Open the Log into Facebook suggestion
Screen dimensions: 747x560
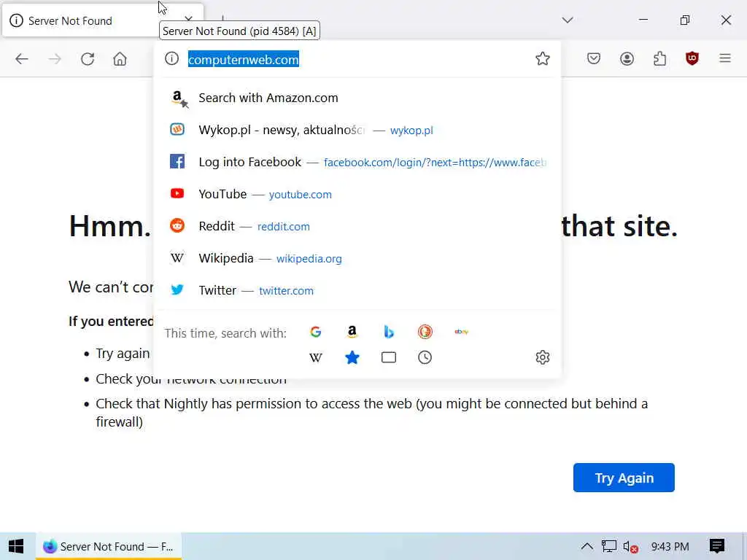[356, 162]
